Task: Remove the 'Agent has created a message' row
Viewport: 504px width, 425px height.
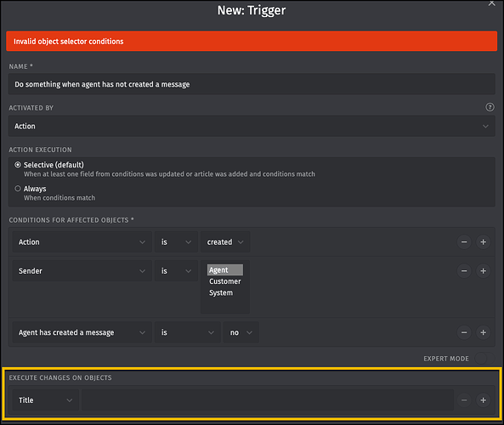Action: (464, 332)
